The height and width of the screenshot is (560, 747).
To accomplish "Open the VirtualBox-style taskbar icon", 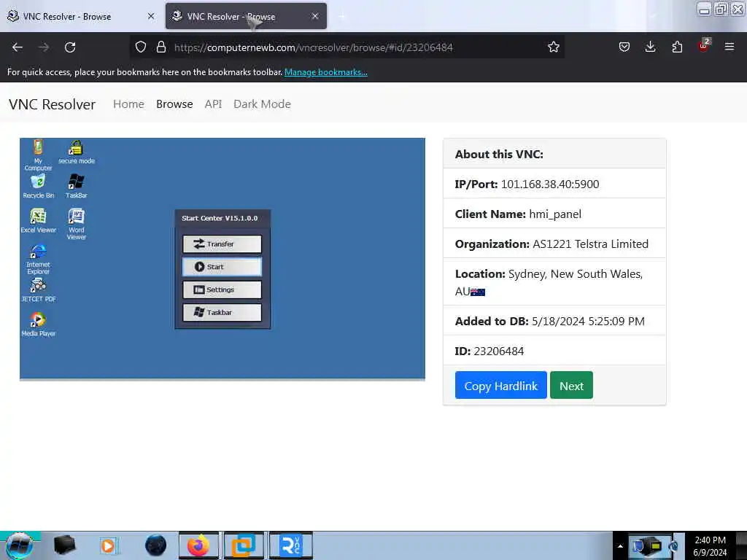I will (x=244, y=545).
